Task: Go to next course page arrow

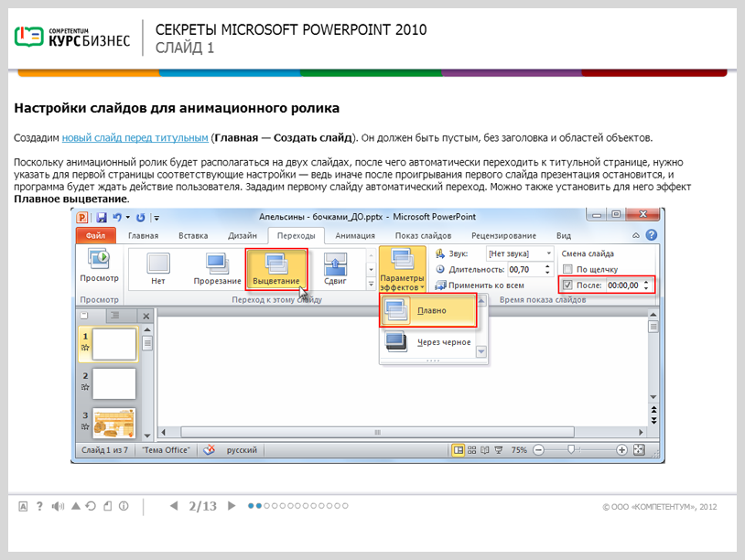Action: tap(232, 506)
